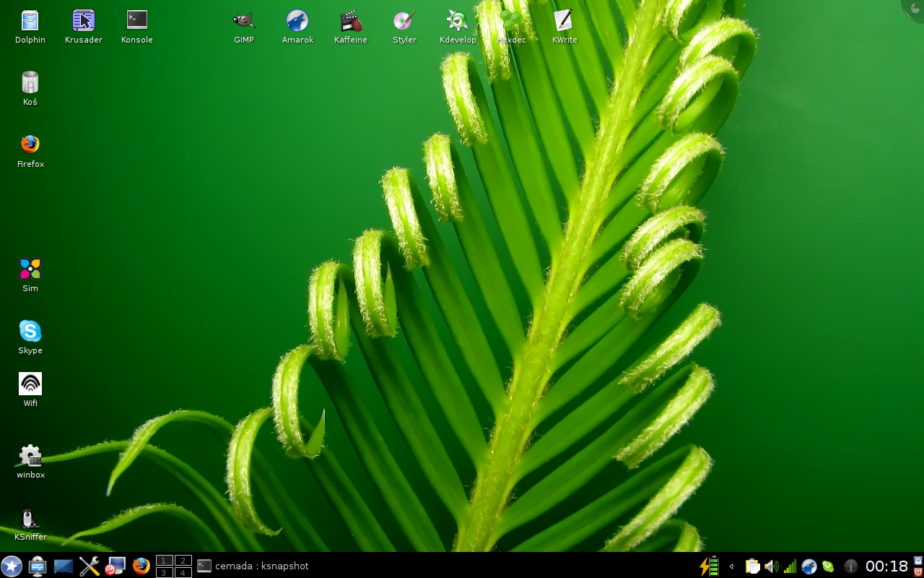Expand hidden system tray icons arrow
The image size is (924, 578).
(x=731, y=566)
